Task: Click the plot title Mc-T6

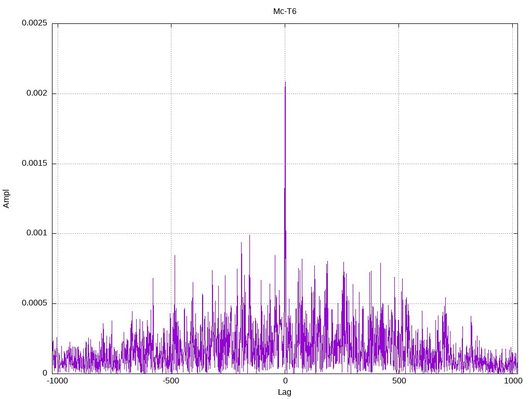Action: coord(285,11)
